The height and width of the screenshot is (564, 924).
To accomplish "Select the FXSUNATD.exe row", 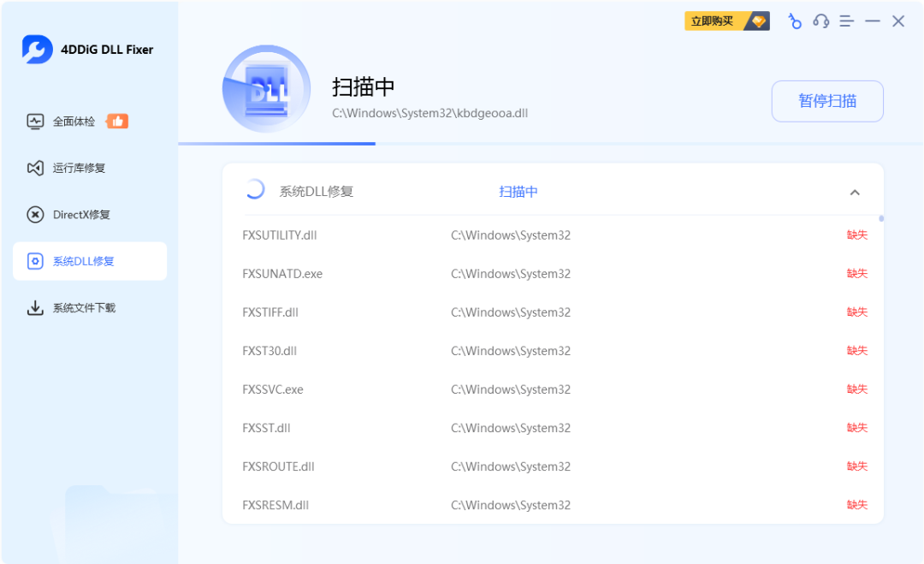I will 553,274.
